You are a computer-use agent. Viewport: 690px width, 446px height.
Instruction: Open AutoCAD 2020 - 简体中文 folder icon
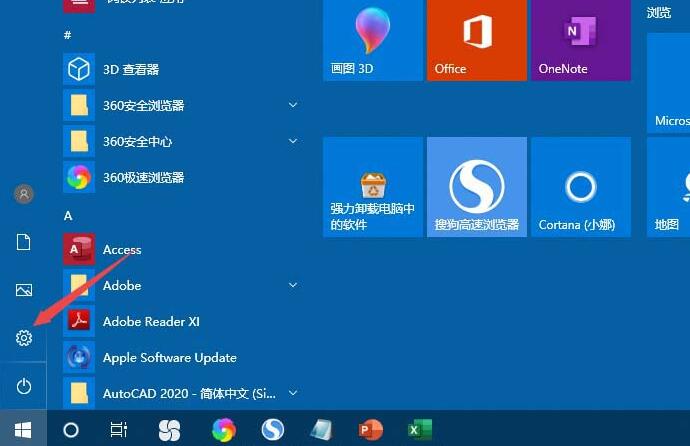tap(79, 393)
